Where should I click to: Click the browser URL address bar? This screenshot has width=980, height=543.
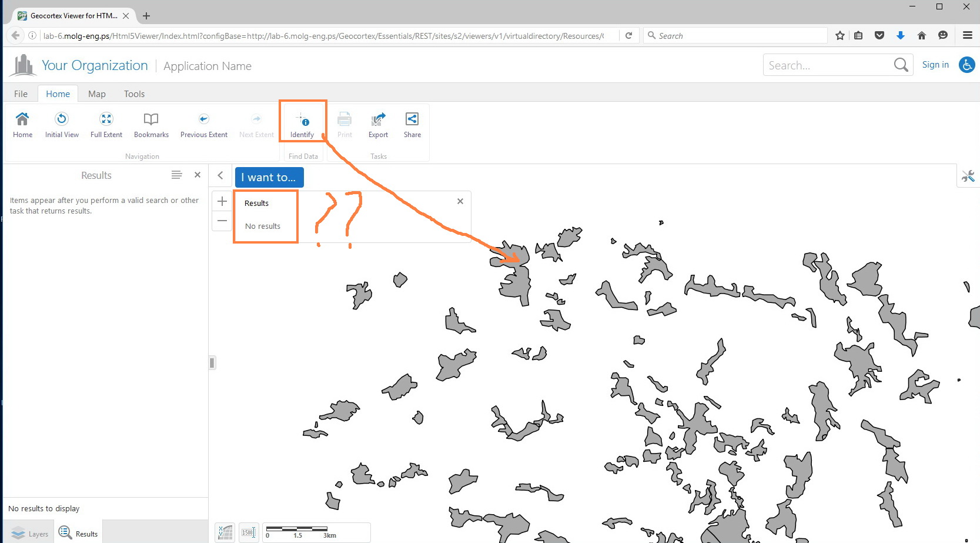[x=323, y=35]
